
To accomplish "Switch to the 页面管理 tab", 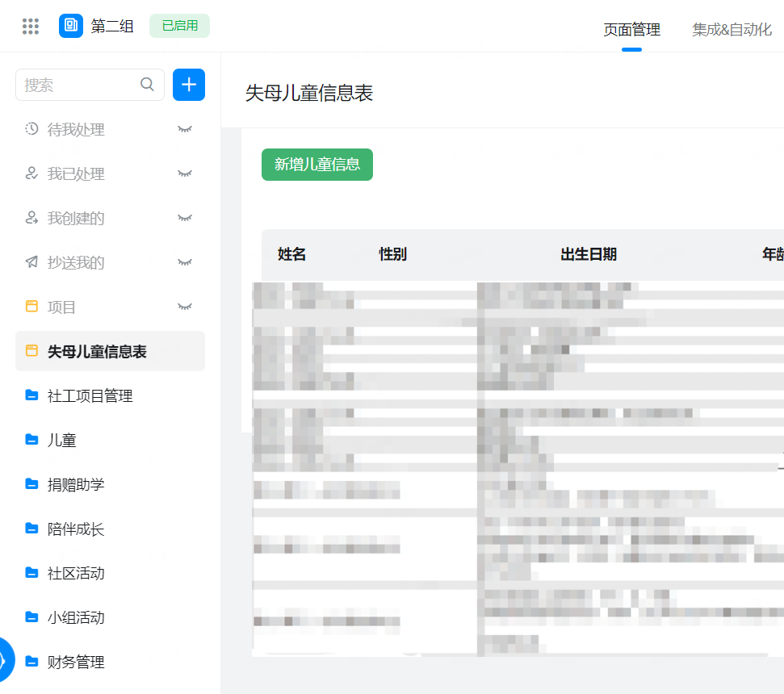I will [x=631, y=30].
